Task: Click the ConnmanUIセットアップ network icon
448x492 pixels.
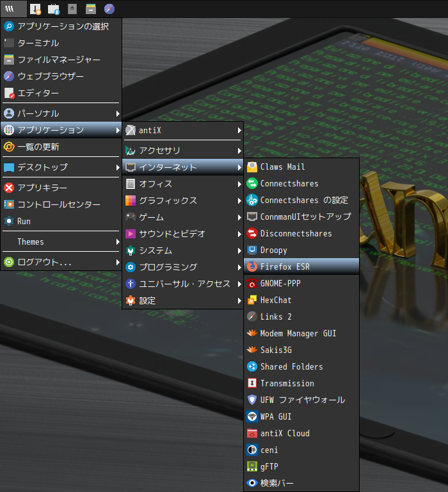Action: pos(252,217)
